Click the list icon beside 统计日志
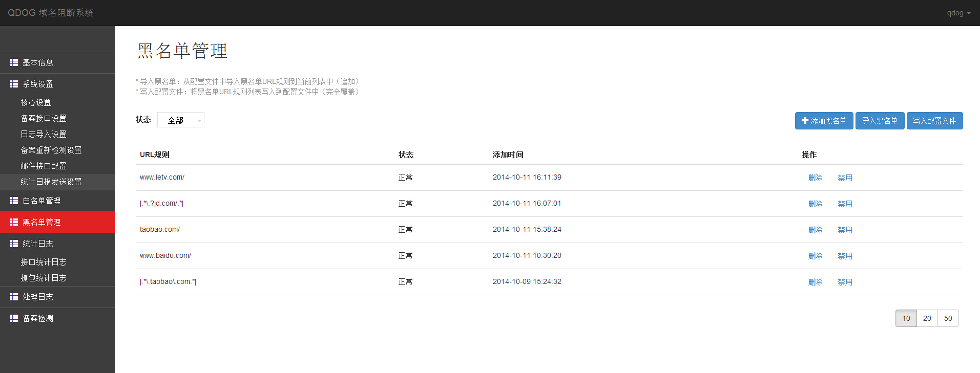 click(x=14, y=244)
